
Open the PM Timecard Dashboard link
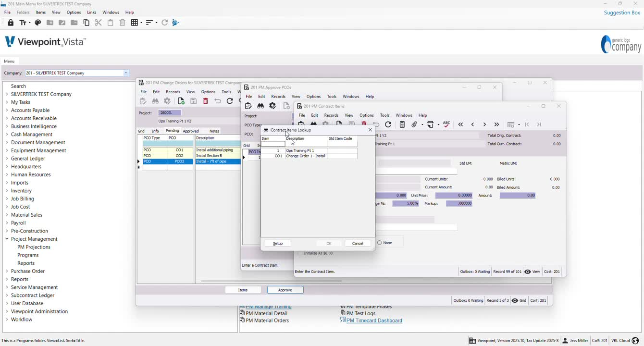pos(374,321)
